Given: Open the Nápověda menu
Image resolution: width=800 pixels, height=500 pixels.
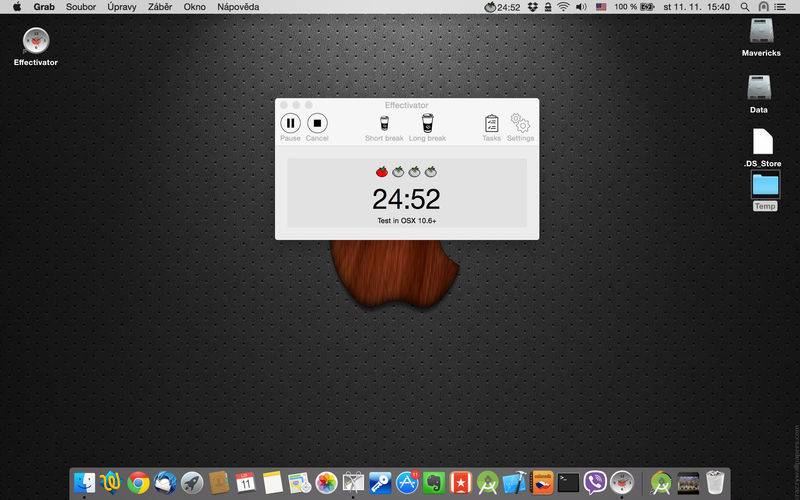Looking at the screenshot, I should click(x=238, y=7).
